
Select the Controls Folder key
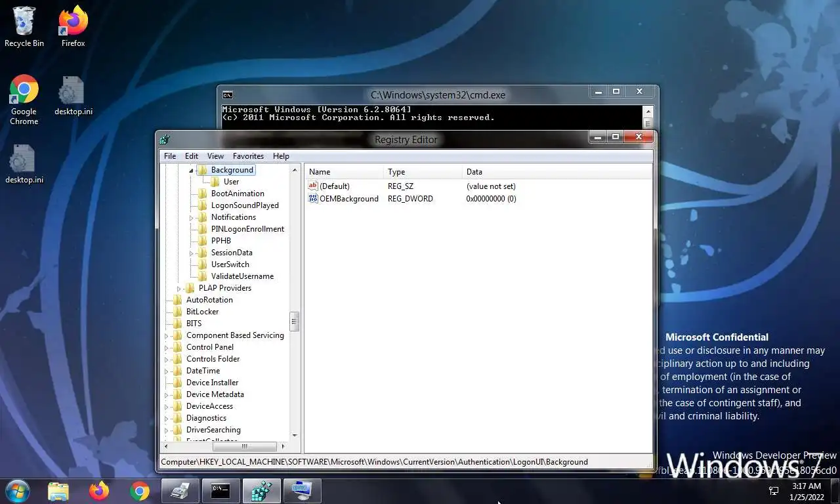tap(213, 359)
